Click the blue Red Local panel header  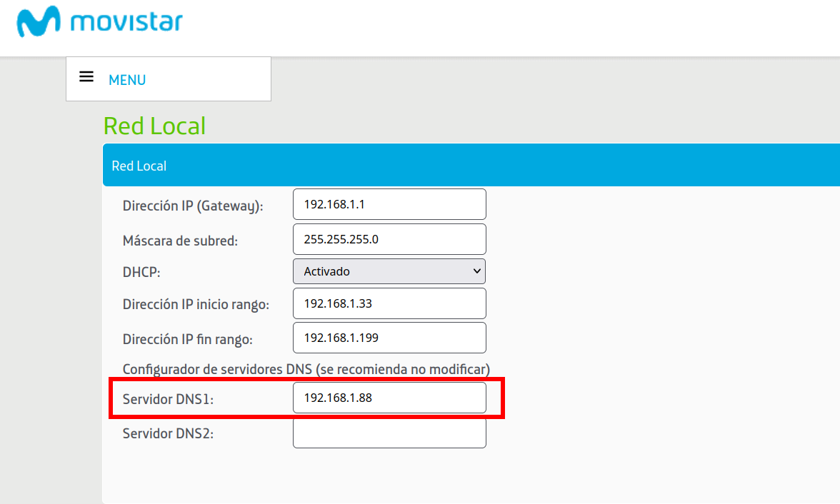click(x=471, y=165)
